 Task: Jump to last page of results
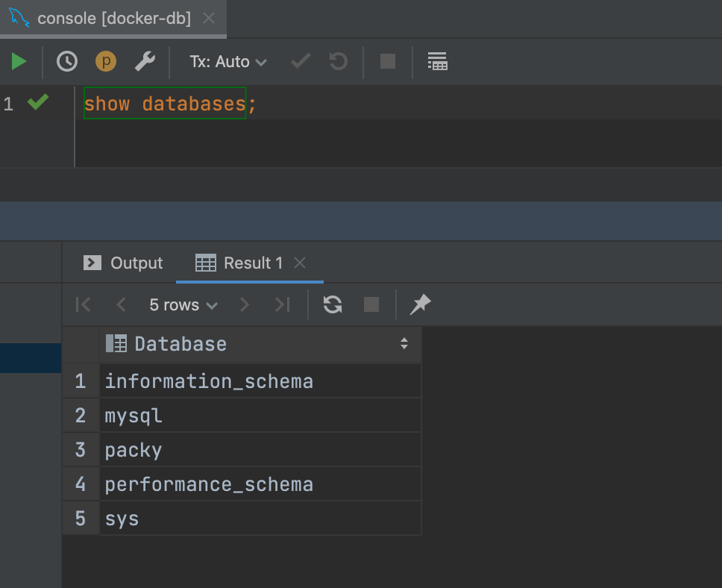click(282, 304)
